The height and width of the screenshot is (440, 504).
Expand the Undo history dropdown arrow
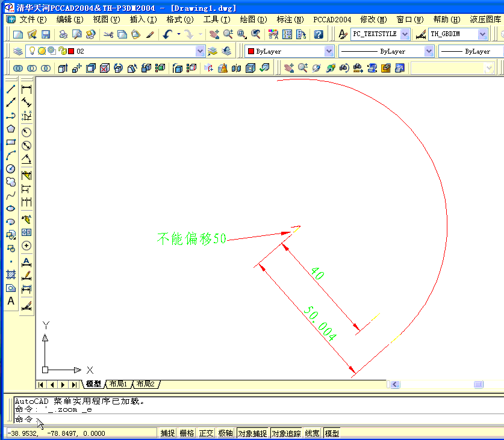[179, 34]
